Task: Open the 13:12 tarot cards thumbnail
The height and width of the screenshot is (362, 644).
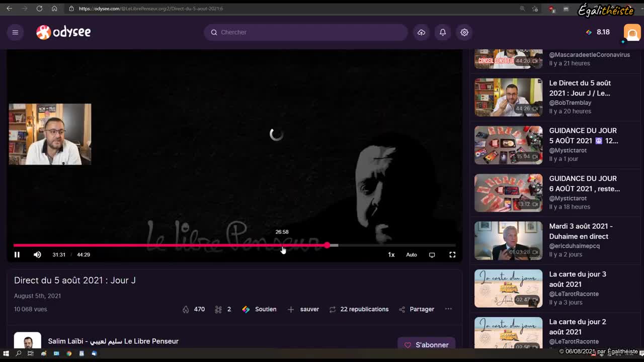Action: point(509,193)
